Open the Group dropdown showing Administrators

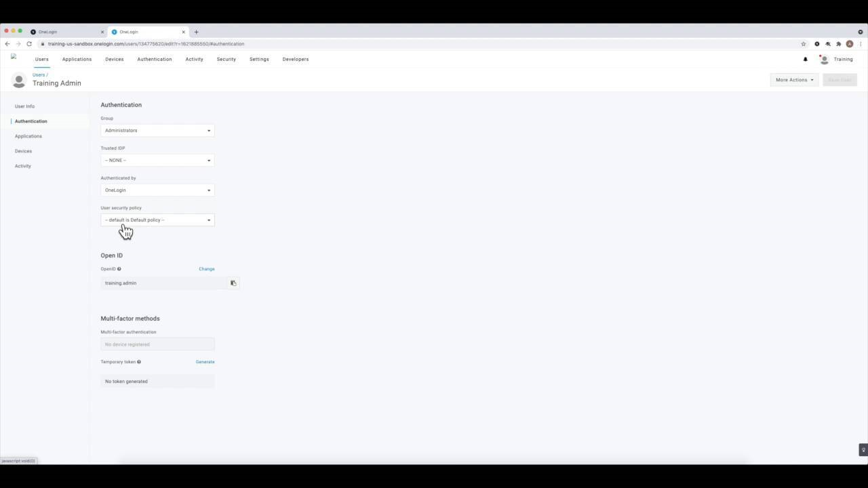tap(157, 130)
